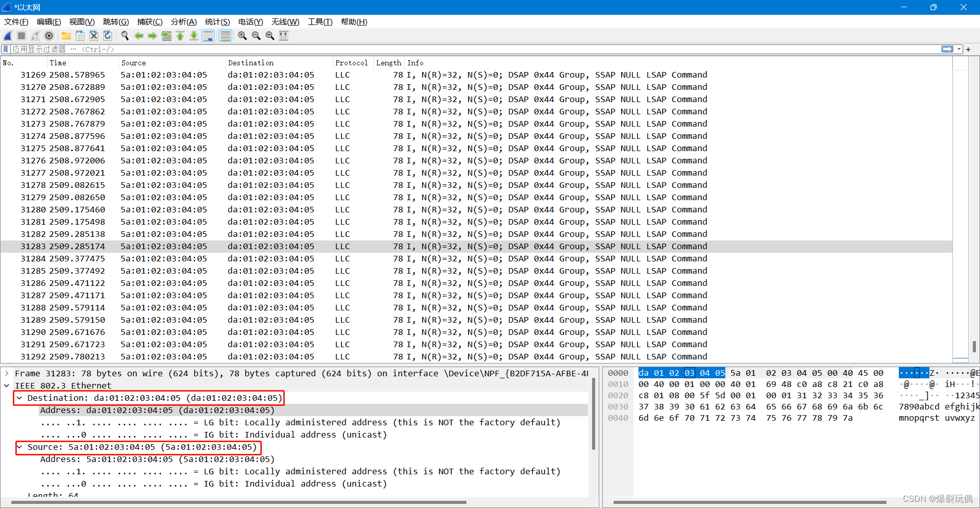The width and height of the screenshot is (980, 508).
Task: Select ASCII text 'mnopqrst uvwxyz' in hex pane
Action: [937, 418]
